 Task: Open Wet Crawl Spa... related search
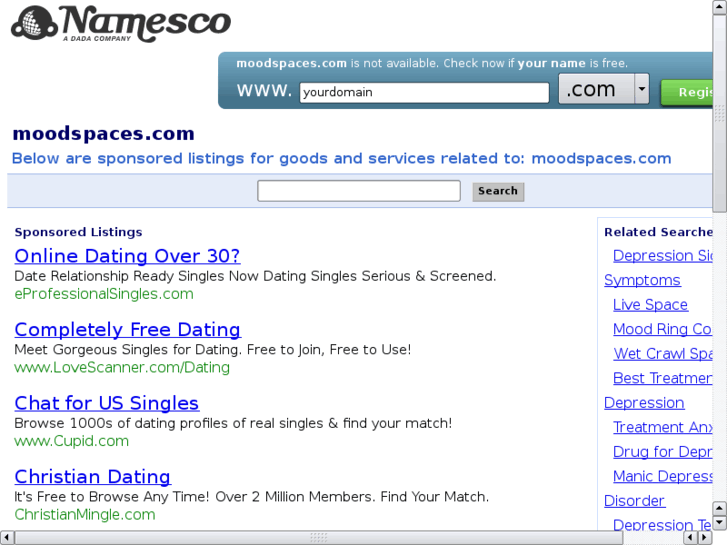pos(663,354)
